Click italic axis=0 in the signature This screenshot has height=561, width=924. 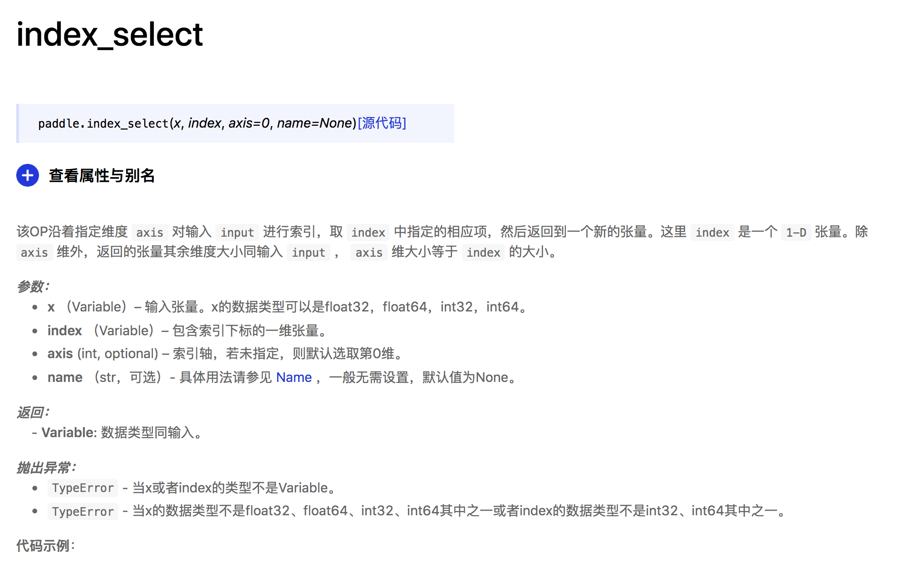249,123
